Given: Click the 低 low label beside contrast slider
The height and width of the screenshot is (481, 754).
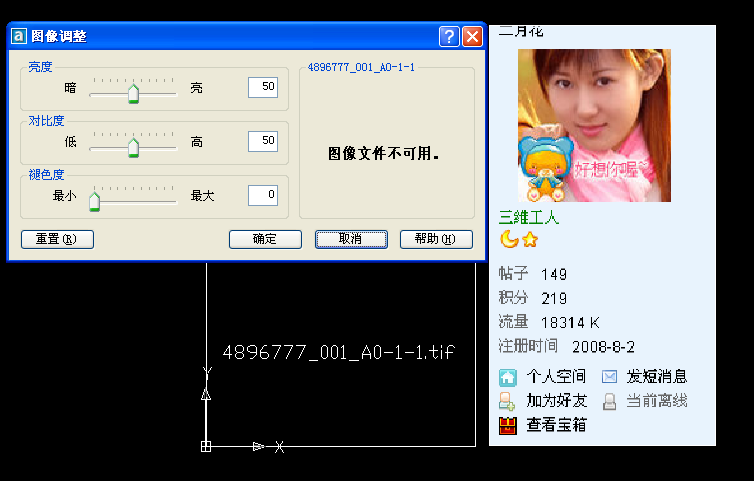Looking at the screenshot, I should 70,142.
